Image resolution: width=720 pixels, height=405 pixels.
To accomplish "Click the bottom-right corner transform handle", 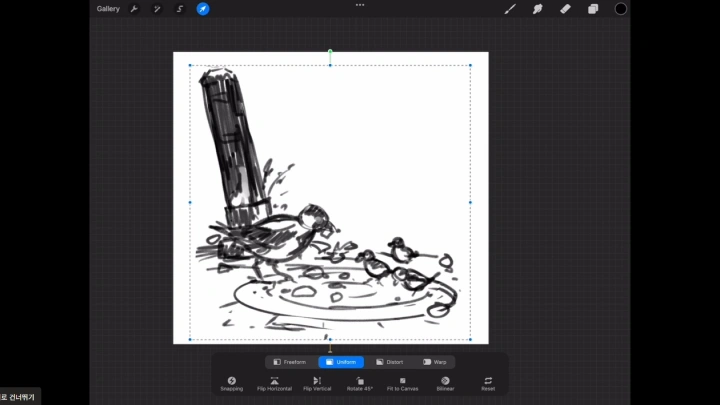I will [470, 339].
